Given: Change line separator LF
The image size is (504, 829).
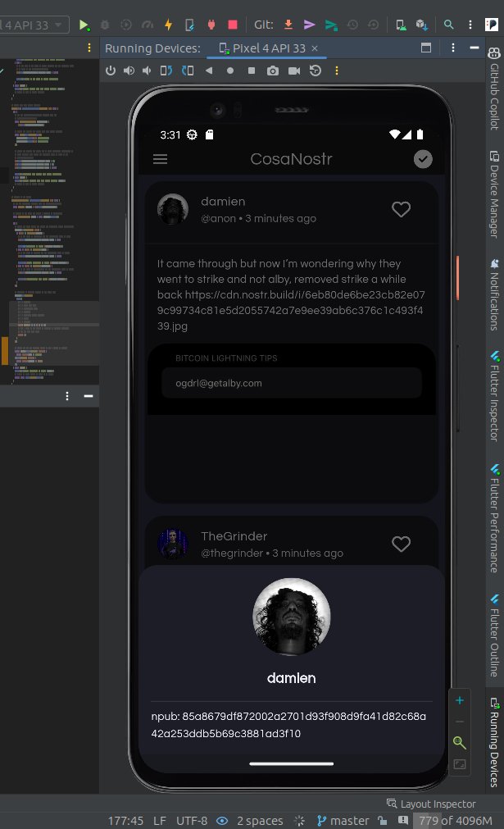Looking at the screenshot, I should coord(160,821).
